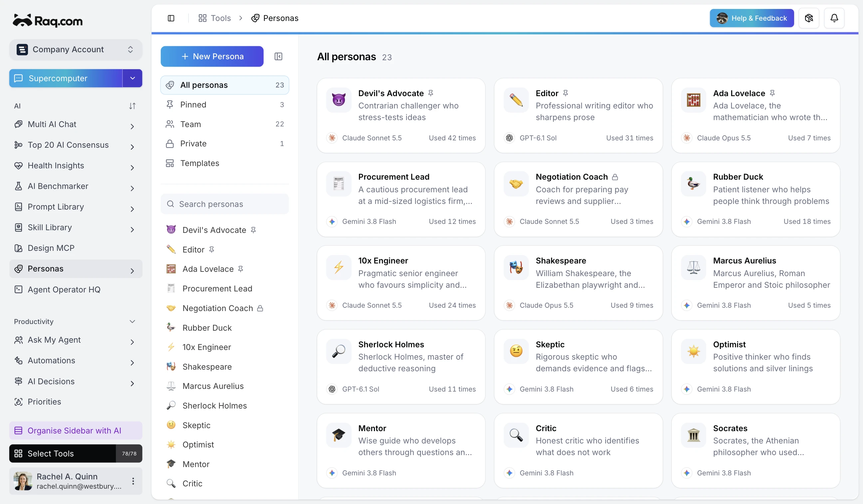
Task: Select Procurement Lead in persona list
Action: point(225,289)
